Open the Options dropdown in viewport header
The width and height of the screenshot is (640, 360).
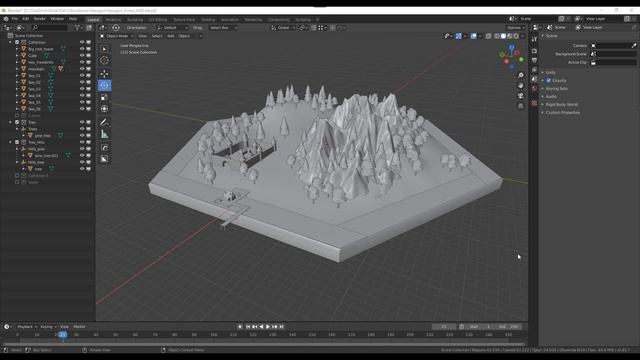tap(516, 28)
